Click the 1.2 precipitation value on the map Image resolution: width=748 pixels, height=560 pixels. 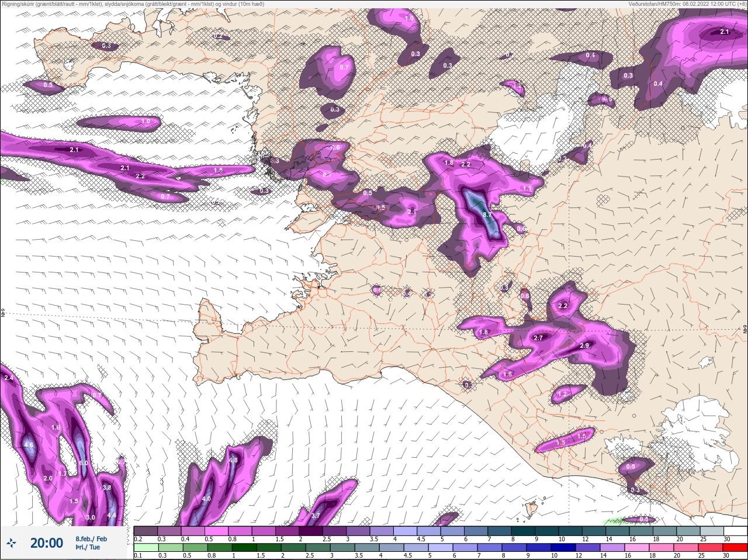pyautogui.click(x=562, y=395)
